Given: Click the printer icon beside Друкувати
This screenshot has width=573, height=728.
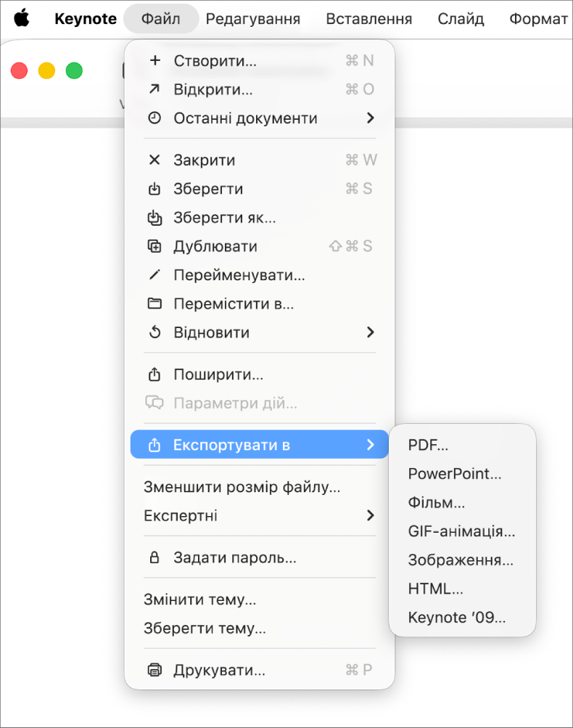Looking at the screenshot, I should (154, 670).
